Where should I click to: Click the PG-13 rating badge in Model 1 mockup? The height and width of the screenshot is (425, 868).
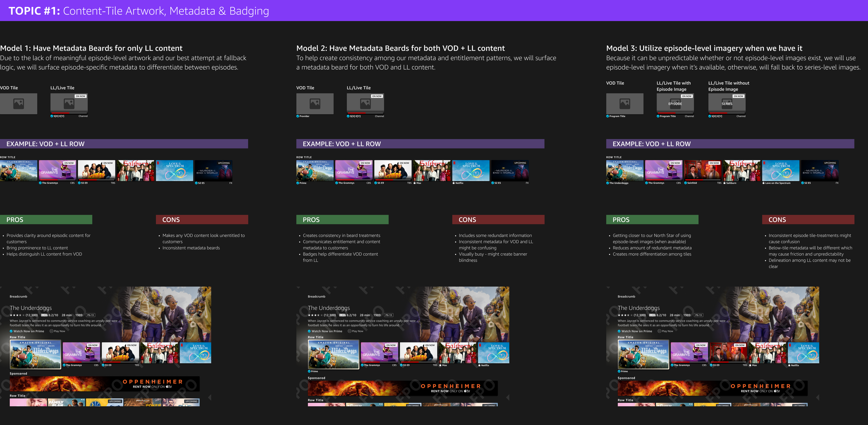click(90, 315)
